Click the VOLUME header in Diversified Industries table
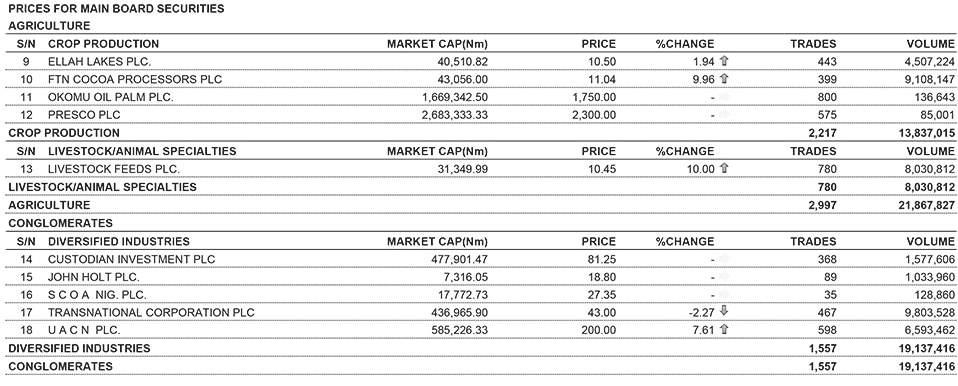Screen dimensions: 958x386 931,241
